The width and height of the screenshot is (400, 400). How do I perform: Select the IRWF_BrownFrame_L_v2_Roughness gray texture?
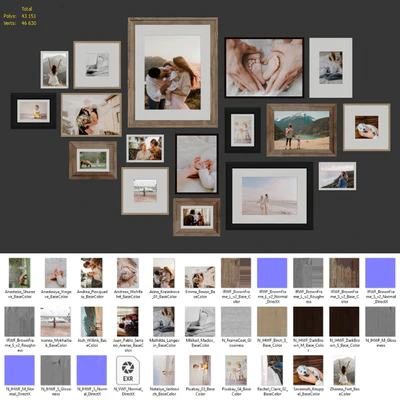pyautogui.click(x=308, y=273)
